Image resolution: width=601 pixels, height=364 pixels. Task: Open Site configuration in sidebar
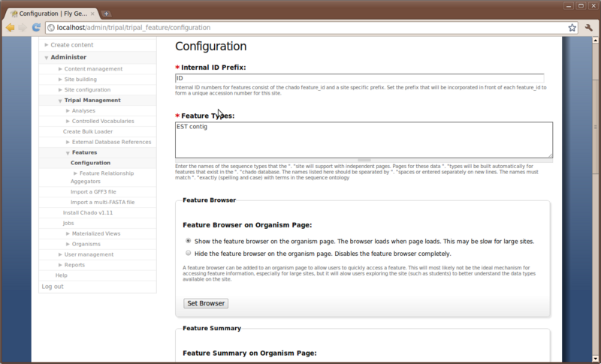(x=87, y=89)
